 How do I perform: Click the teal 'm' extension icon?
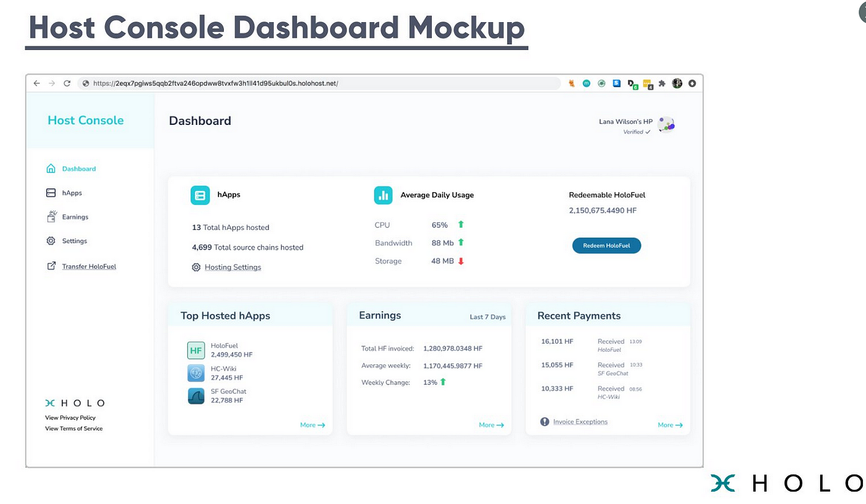point(586,83)
